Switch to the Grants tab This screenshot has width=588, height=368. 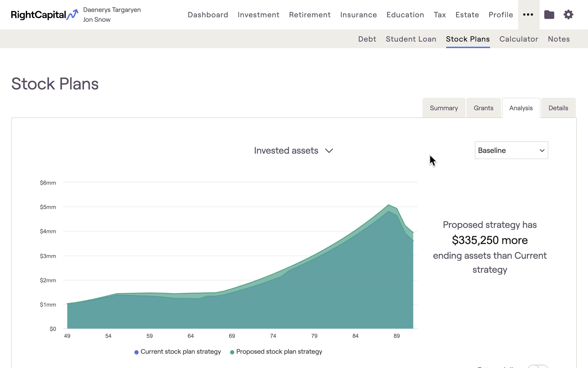(x=483, y=108)
